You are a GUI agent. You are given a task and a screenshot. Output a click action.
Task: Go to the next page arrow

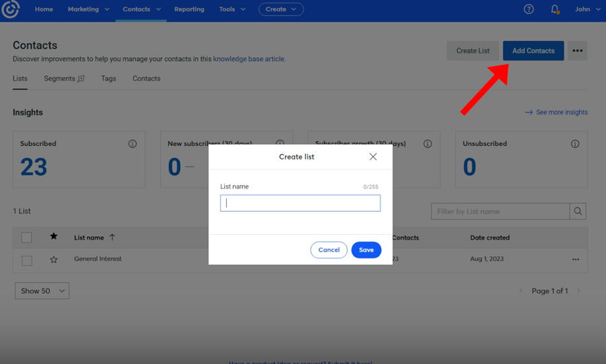tap(578, 291)
